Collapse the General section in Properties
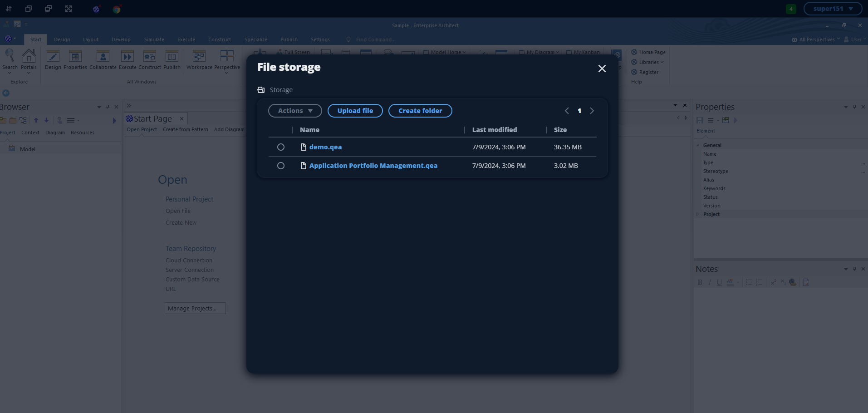This screenshot has height=413, width=868. pos(698,145)
